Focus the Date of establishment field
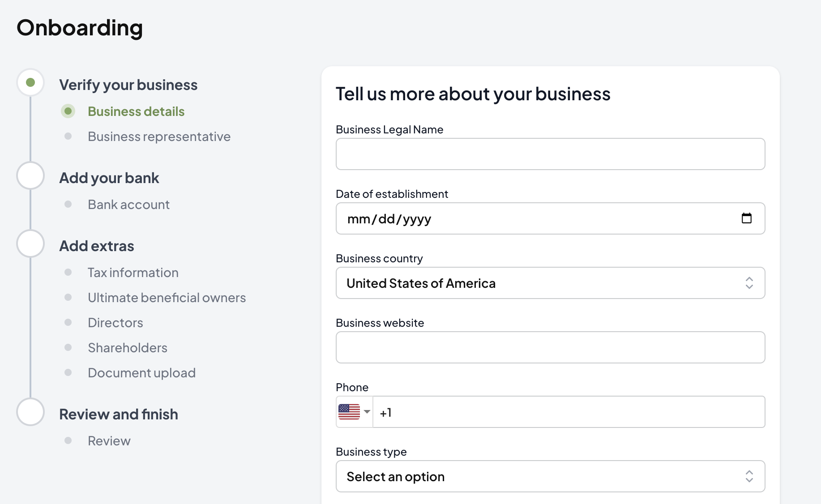 coord(550,218)
